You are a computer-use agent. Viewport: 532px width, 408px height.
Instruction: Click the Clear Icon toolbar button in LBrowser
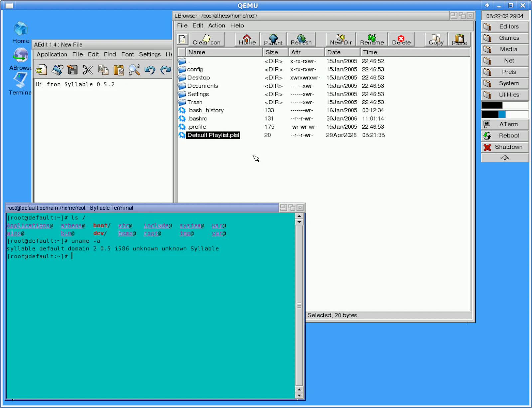point(206,39)
